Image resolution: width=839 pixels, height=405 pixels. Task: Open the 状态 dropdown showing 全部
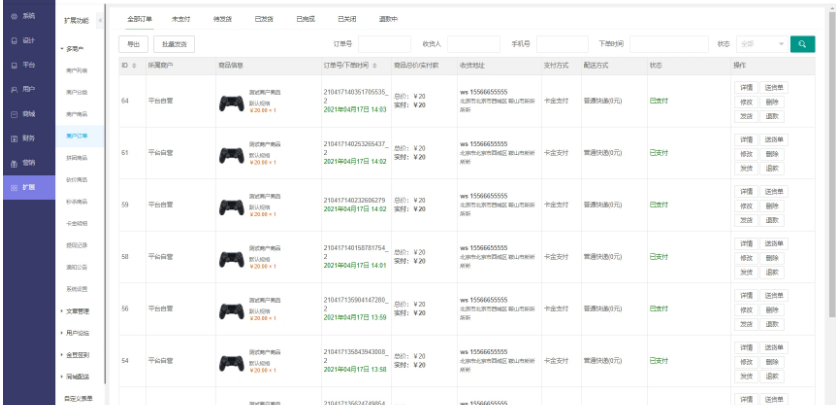click(761, 44)
